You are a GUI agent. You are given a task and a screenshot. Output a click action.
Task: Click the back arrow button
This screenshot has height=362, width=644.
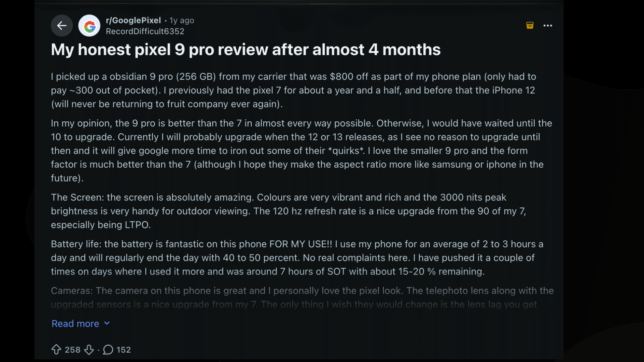[62, 25]
